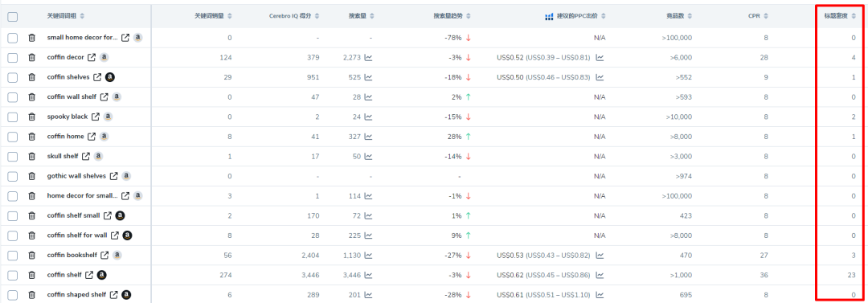This screenshot has width=868, height=303.
Task: Check the coffin wall shelf row checkbox
Action: (13, 97)
